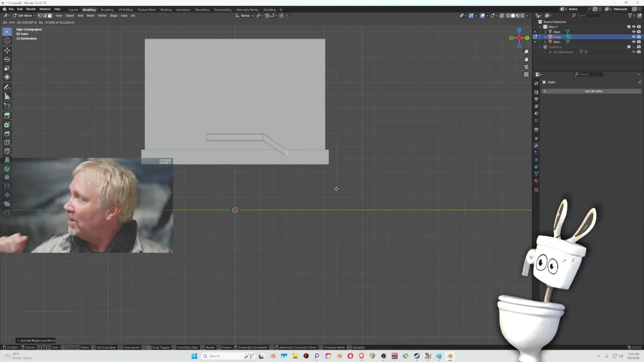Image resolution: width=644 pixels, height=362 pixels.
Task: Expand the Base object in outliner
Action: (x=545, y=32)
